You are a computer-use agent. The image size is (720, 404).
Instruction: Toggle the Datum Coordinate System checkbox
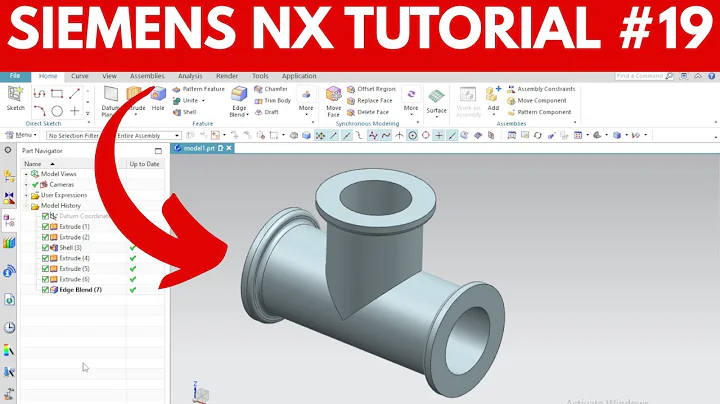click(x=45, y=216)
